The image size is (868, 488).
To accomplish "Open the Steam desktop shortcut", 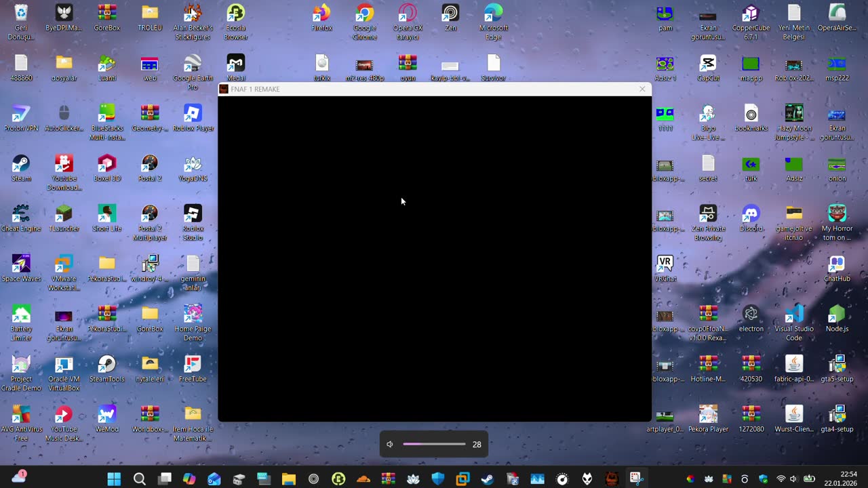I will pyautogui.click(x=21, y=165).
